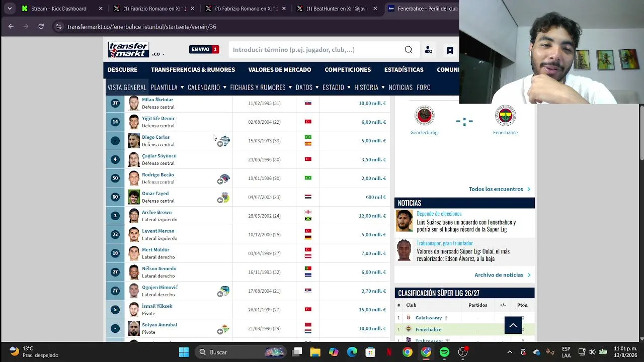The image size is (644, 362).
Task: Click Archie Brown's 12,00 mill. € market value
Action: (x=372, y=216)
